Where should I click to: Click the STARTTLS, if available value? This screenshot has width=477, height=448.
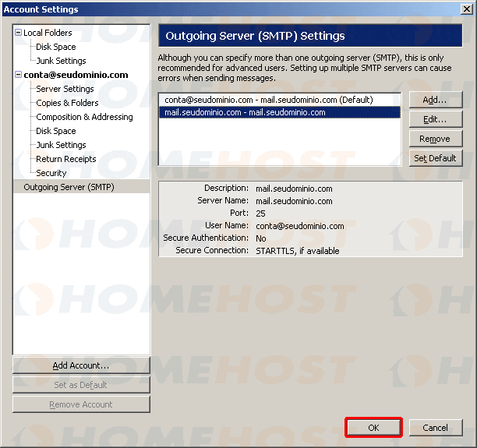[298, 251]
